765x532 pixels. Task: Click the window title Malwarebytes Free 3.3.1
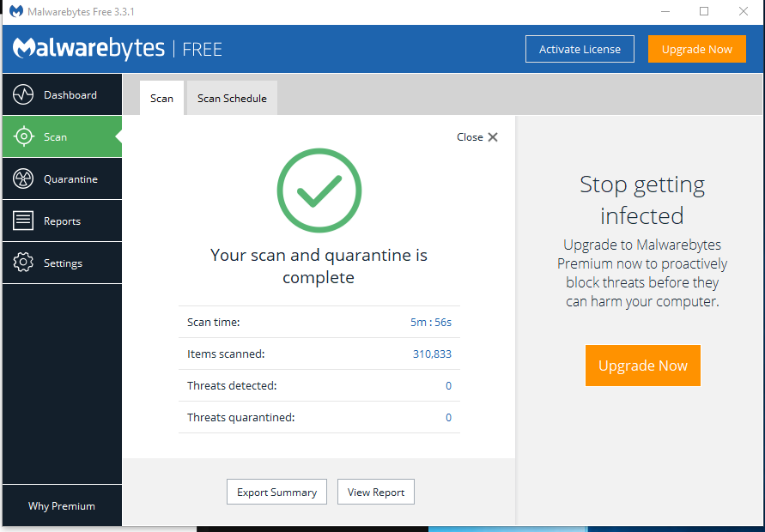coord(81,11)
